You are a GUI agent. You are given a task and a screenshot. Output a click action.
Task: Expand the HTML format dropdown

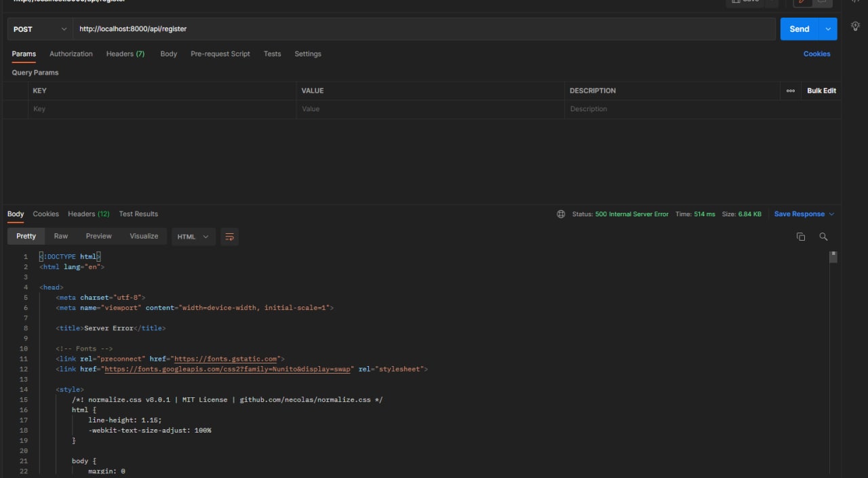[193, 237]
